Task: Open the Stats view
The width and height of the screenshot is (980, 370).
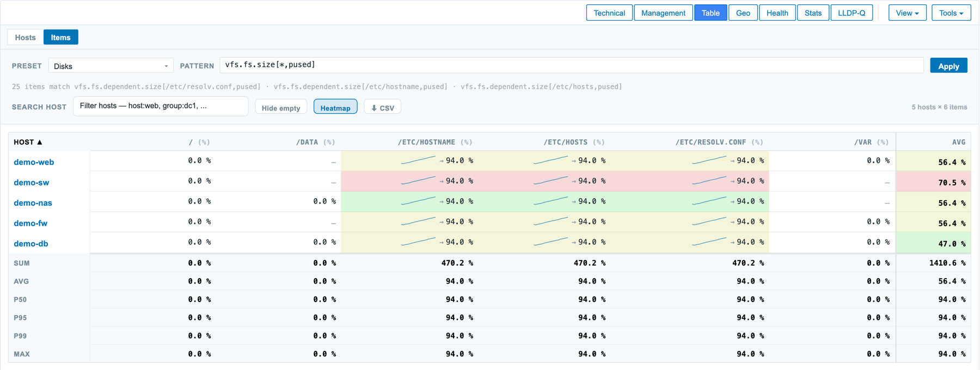Action: tap(813, 13)
